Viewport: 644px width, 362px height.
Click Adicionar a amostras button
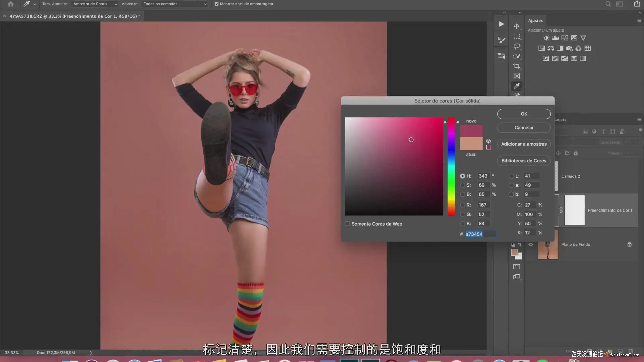coord(524,144)
